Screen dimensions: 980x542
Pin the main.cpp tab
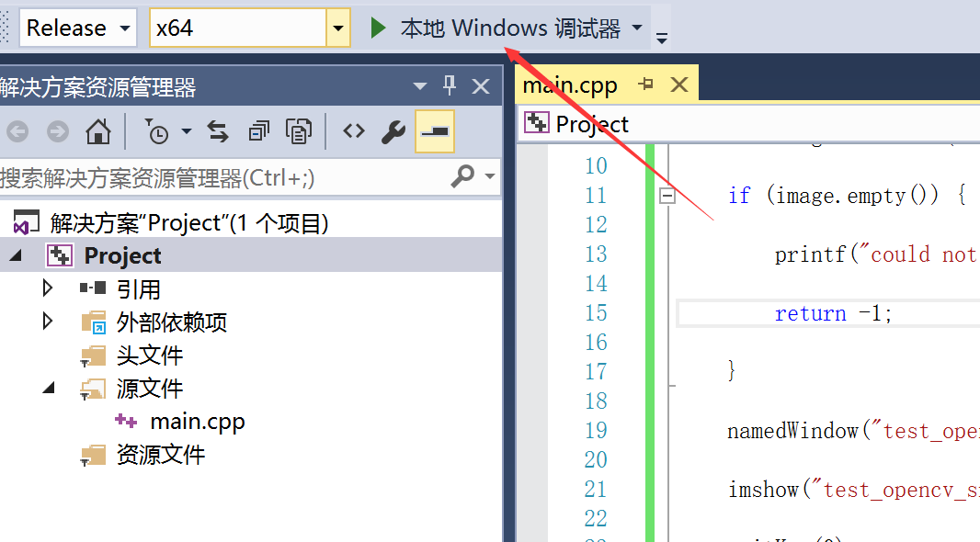[x=646, y=84]
